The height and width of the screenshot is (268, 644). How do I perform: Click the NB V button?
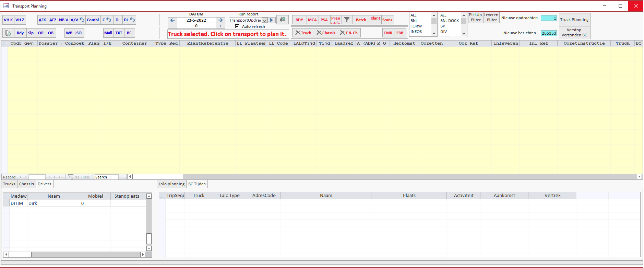tap(64, 20)
